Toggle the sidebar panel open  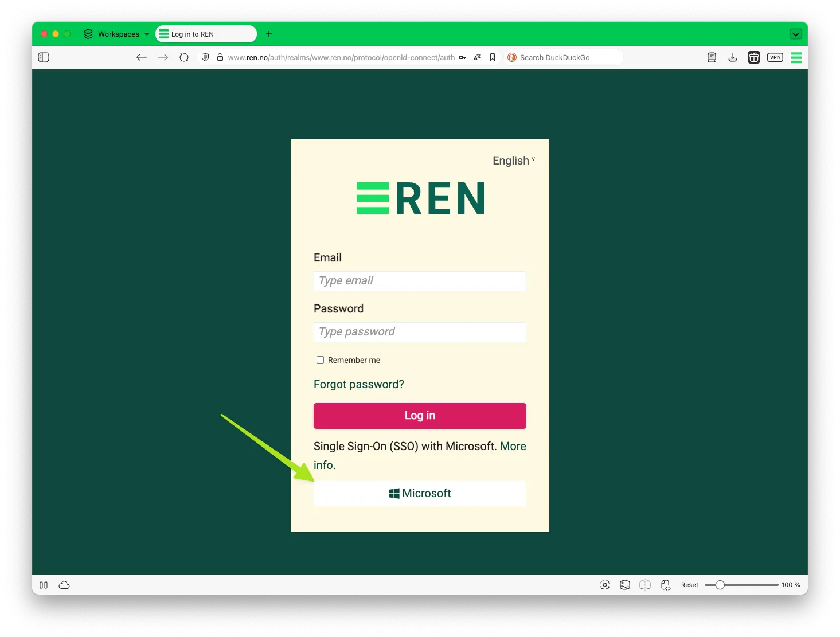coord(43,57)
